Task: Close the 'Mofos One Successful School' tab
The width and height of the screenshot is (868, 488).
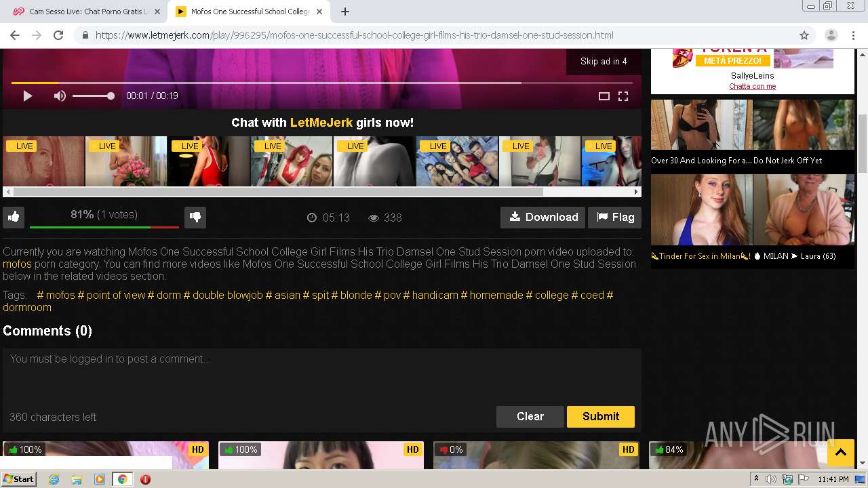Action: pyautogui.click(x=320, y=12)
